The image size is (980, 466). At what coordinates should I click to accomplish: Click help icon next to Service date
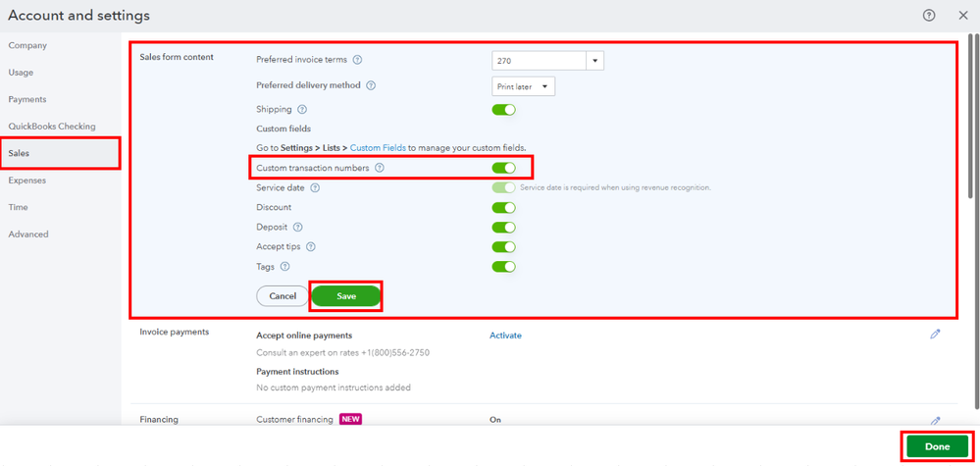(315, 187)
